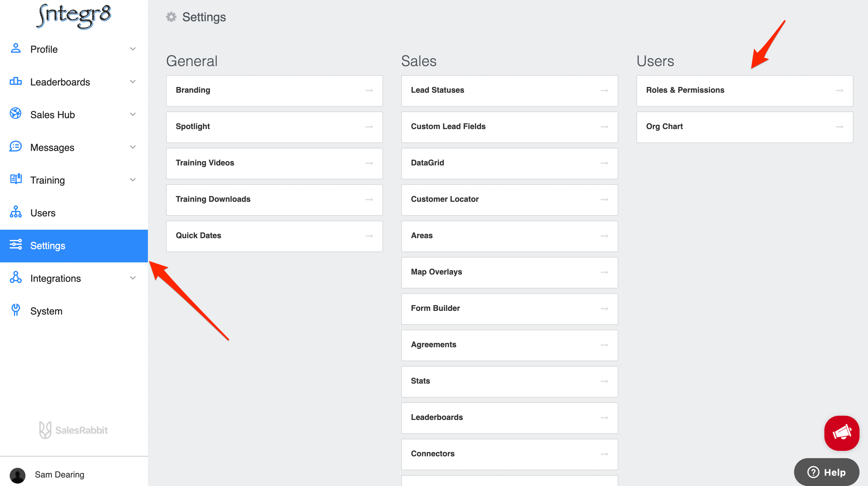This screenshot has height=486, width=868.
Task: Open Agreements settings card
Action: 509,345
